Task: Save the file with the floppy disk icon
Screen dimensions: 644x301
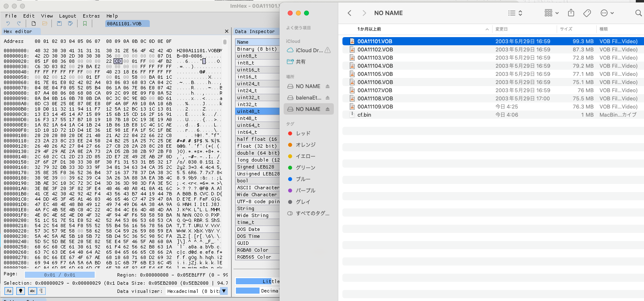Action: click(59, 24)
